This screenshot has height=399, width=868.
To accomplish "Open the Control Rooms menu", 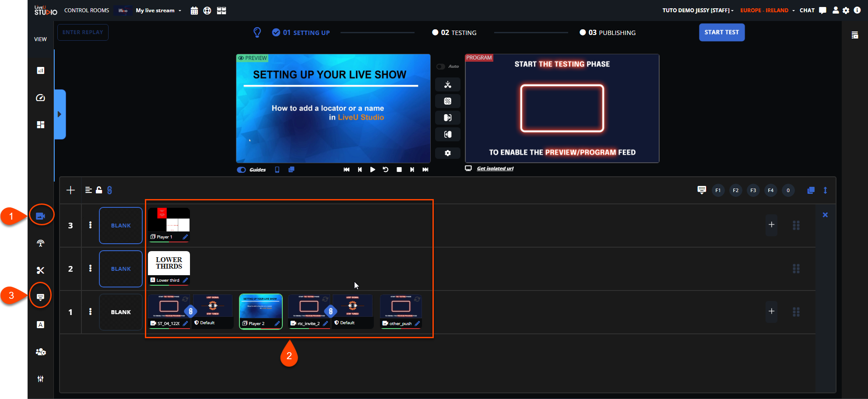I will pyautogui.click(x=87, y=10).
